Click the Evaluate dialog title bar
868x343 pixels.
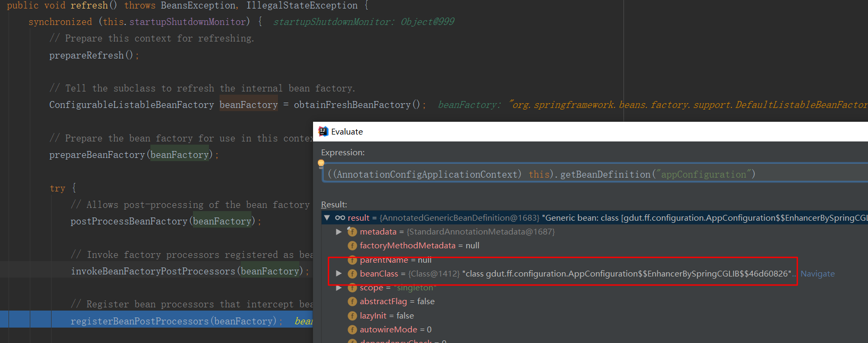point(591,131)
